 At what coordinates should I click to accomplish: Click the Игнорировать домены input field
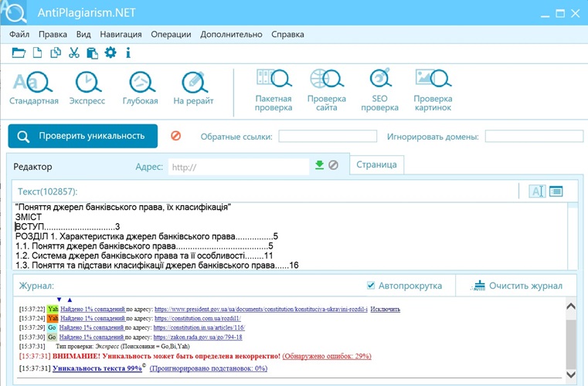pyautogui.click(x=534, y=136)
